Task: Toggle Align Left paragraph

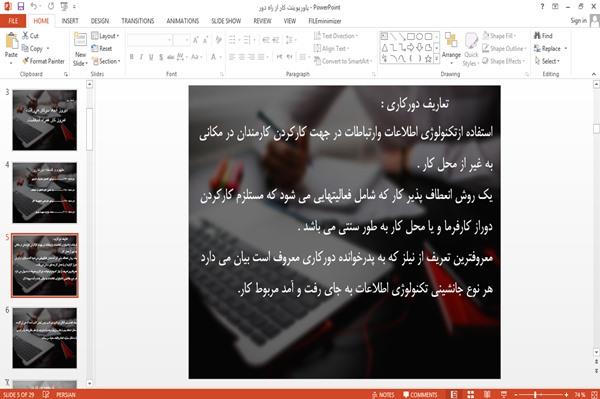Action: pos(232,57)
